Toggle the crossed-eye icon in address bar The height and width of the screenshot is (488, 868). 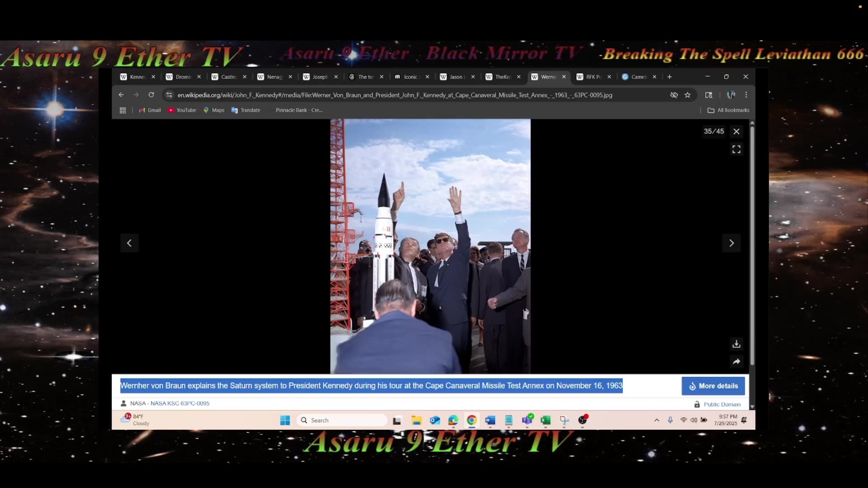(674, 95)
